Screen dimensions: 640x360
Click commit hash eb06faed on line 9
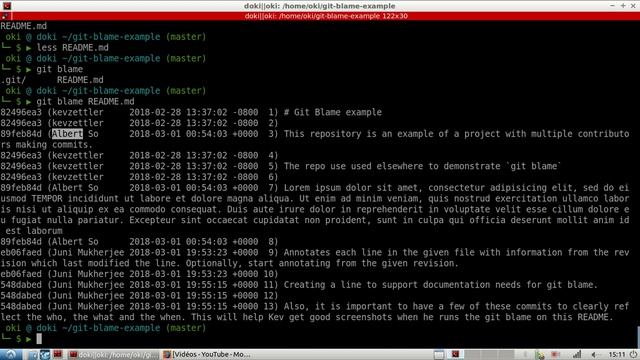pos(21,252)
